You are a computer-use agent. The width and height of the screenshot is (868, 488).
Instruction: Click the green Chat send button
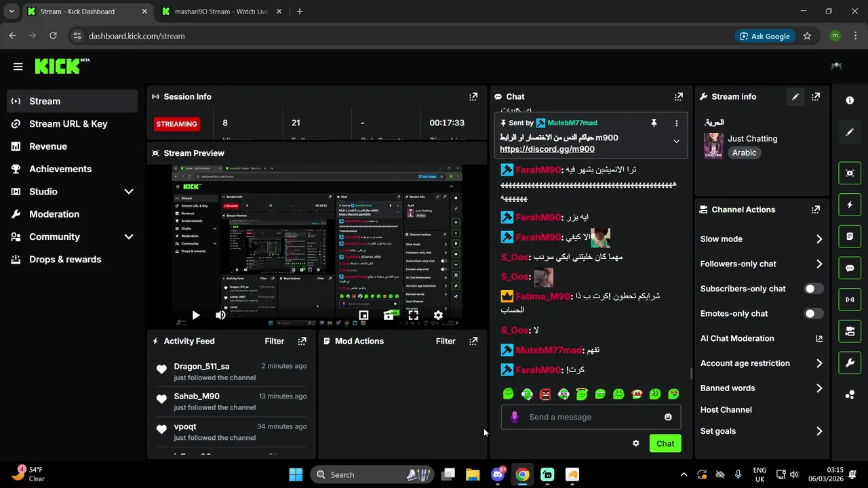665,443
